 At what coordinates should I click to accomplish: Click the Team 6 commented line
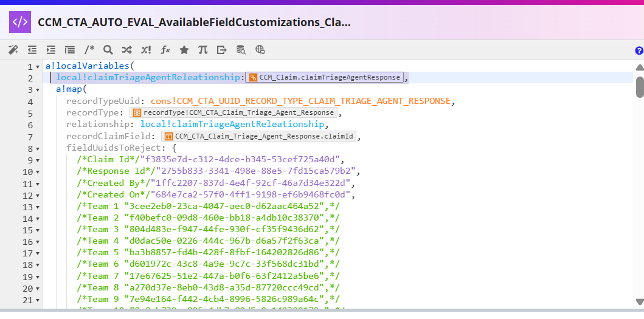point(208,264)
